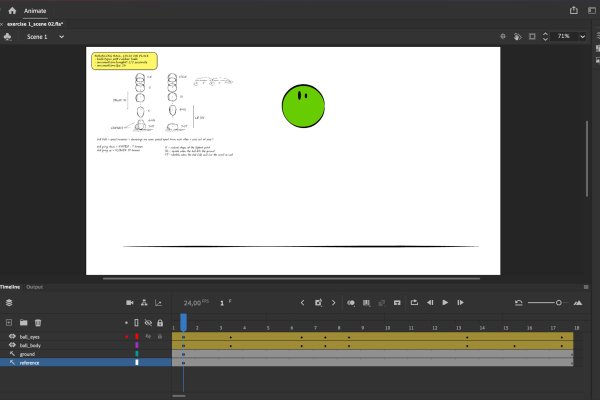Toggle ball_eyes layer visibility

pyautogui.click(x=148, y=337)
